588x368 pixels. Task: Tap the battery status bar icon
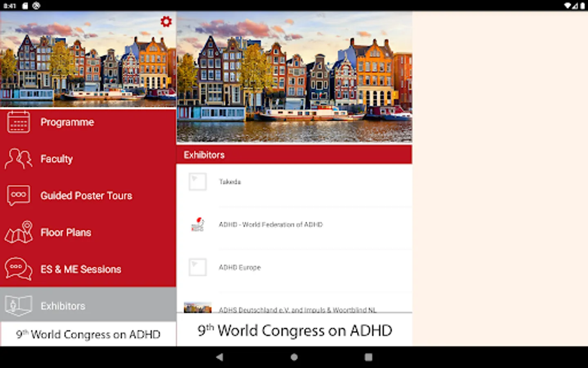582,6
